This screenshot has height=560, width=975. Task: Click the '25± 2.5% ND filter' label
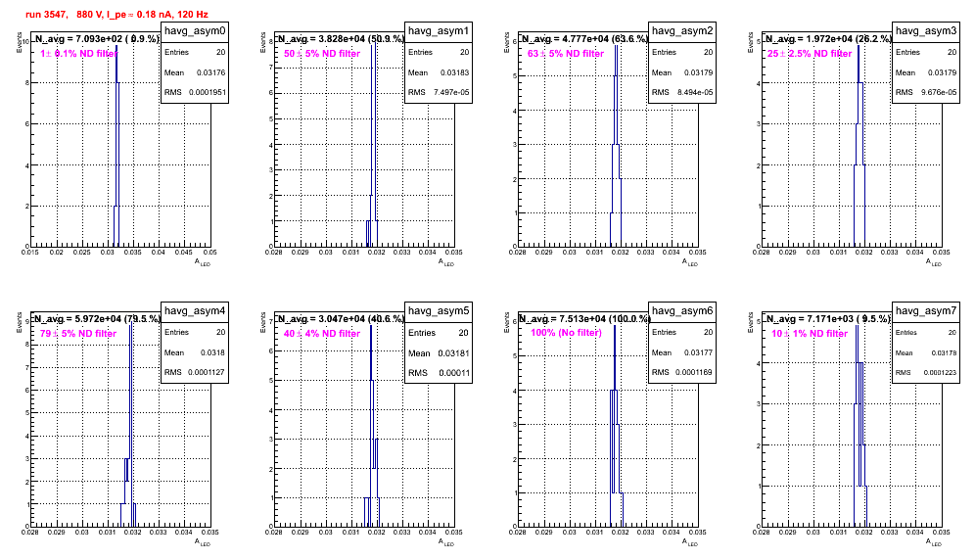pos(810,54)
